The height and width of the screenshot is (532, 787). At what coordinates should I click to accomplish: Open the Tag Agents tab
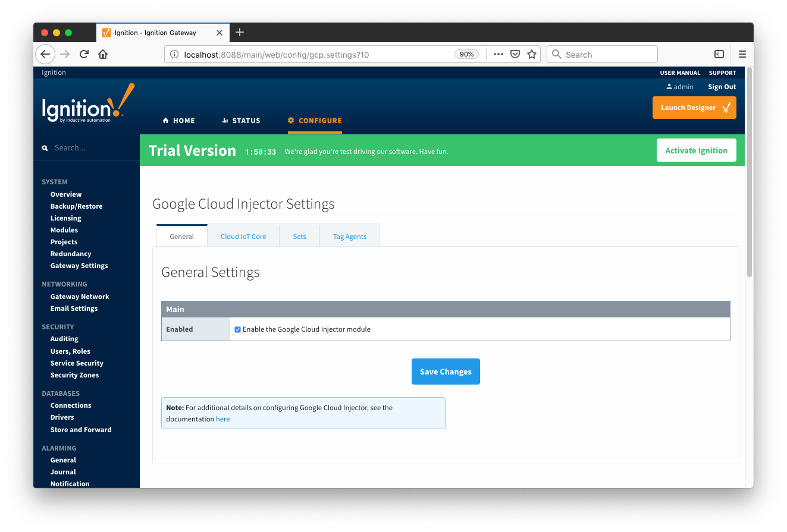point(349,236)
